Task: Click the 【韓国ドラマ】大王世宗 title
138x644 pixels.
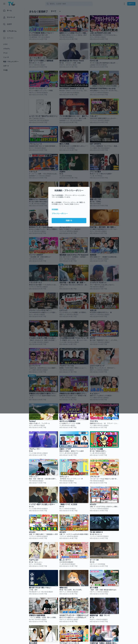Action: click(68, 504)
